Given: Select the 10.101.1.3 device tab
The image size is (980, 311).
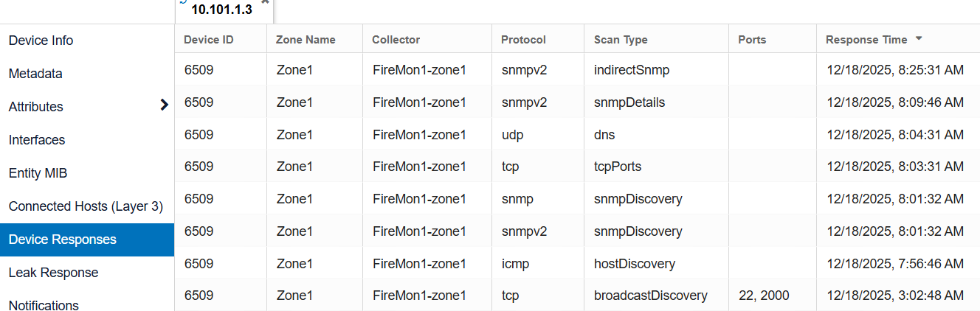Looking at the screenshot, I should [x=221, y=10].
